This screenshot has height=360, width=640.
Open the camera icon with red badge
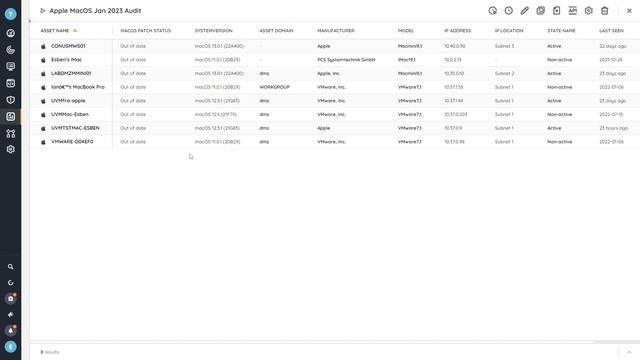11,298
